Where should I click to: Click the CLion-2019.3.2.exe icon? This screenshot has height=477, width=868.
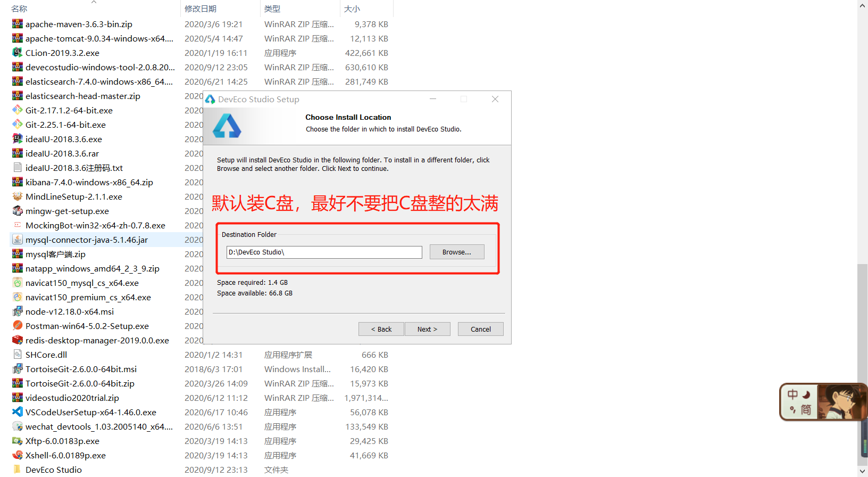point(18,53)
